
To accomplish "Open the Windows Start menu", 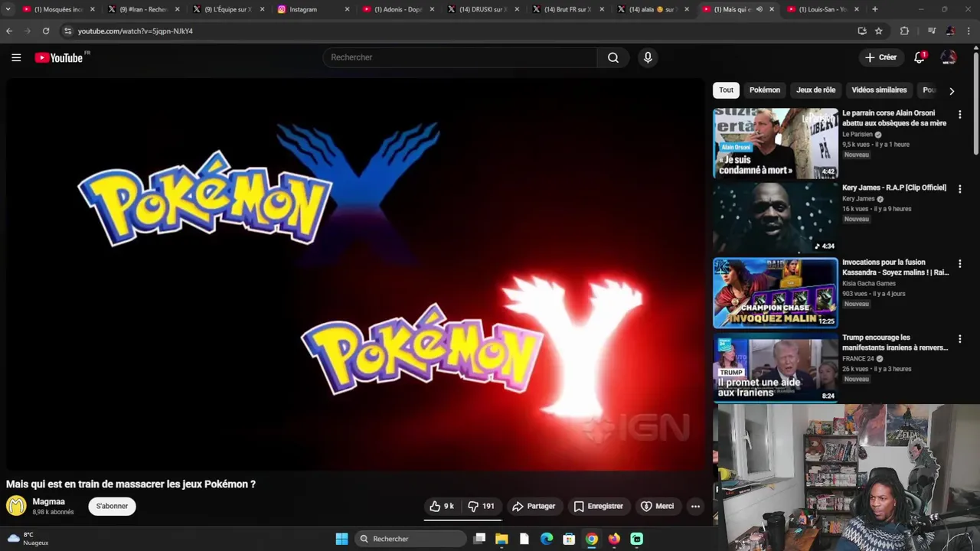I will coord(341,539).
